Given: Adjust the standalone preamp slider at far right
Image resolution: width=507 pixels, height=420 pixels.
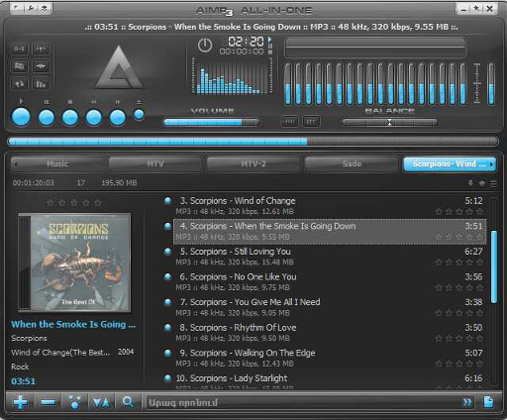Looking at the screenshot, I should coord(491,84).
